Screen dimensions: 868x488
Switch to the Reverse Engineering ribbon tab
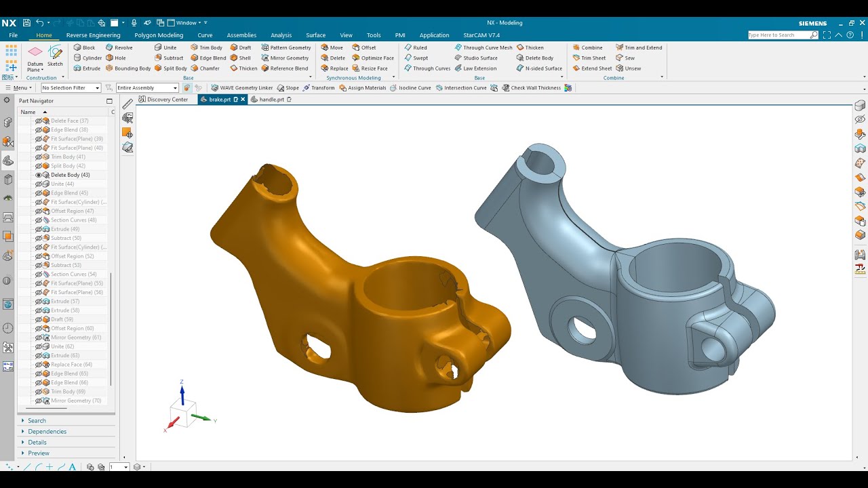point(93,35)
